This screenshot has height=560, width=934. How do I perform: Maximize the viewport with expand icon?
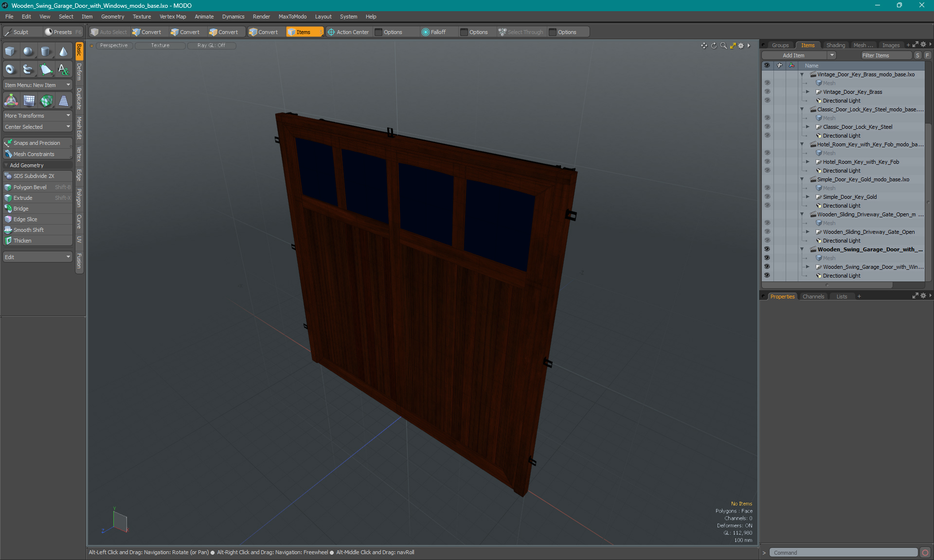(x=733, y=46)
